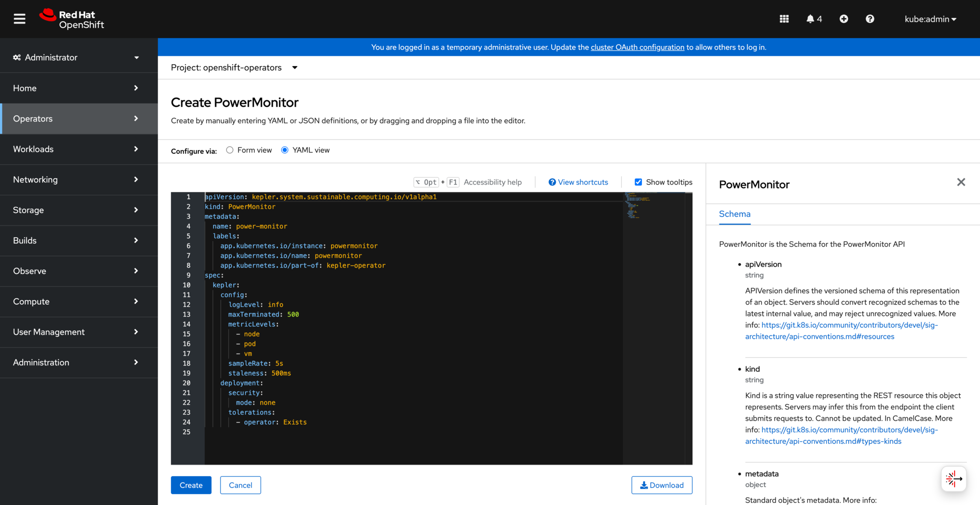Close the PowerMonitor schema panel
Screen dimensions: 980x505
point(961,182)
